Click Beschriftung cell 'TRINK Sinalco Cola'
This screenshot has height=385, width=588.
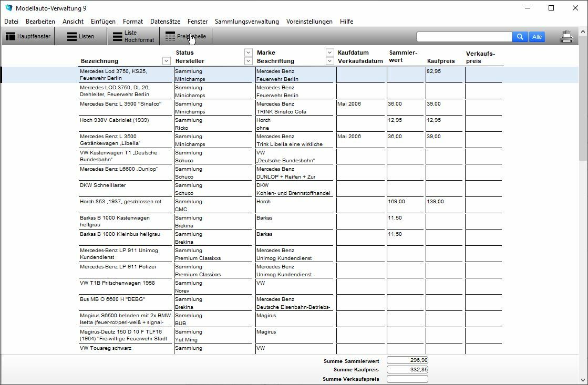(281, 112)
